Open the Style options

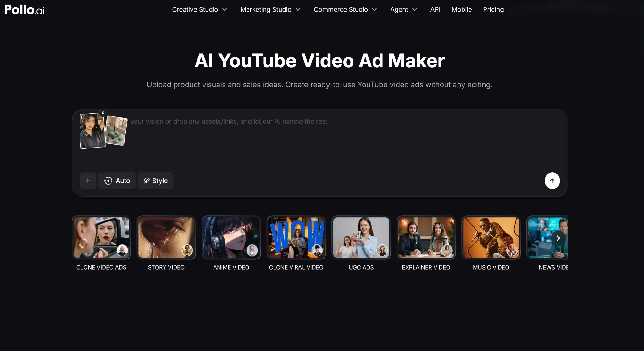point(155,181)
